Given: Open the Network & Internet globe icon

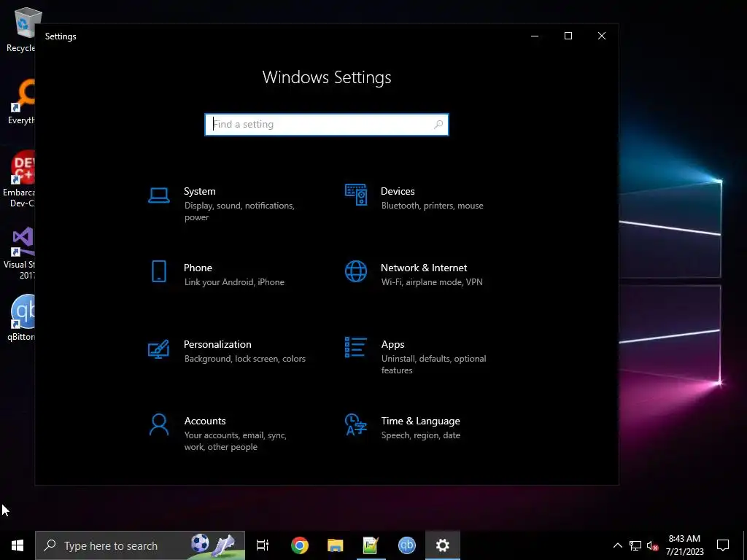Looking at the screenshot, I should [356, 271].
